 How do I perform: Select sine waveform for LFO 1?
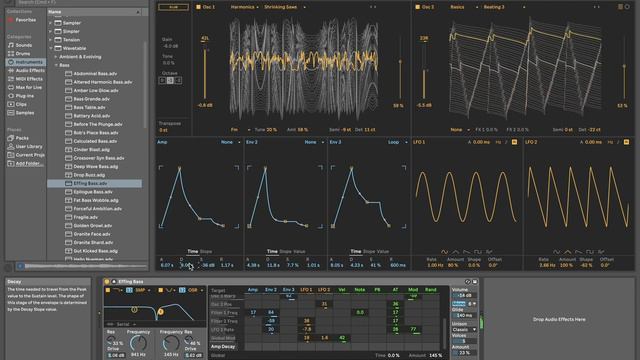coord(444,252)
